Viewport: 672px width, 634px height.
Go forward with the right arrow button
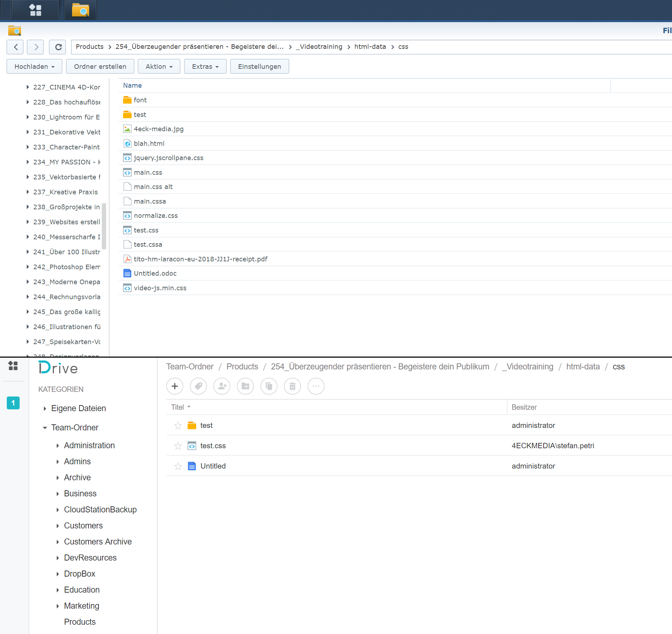point(36,47)
